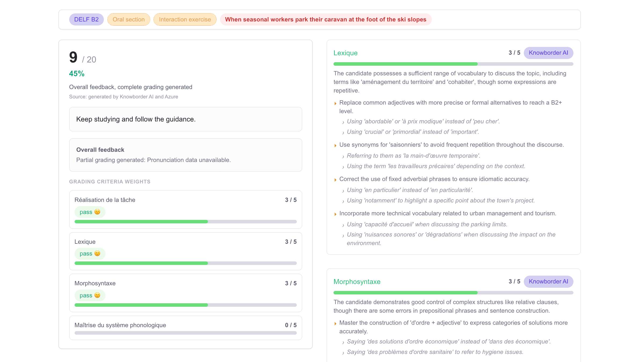
Task: Click arrow beside 'Master the construction' tip
Action: [335, 323]
